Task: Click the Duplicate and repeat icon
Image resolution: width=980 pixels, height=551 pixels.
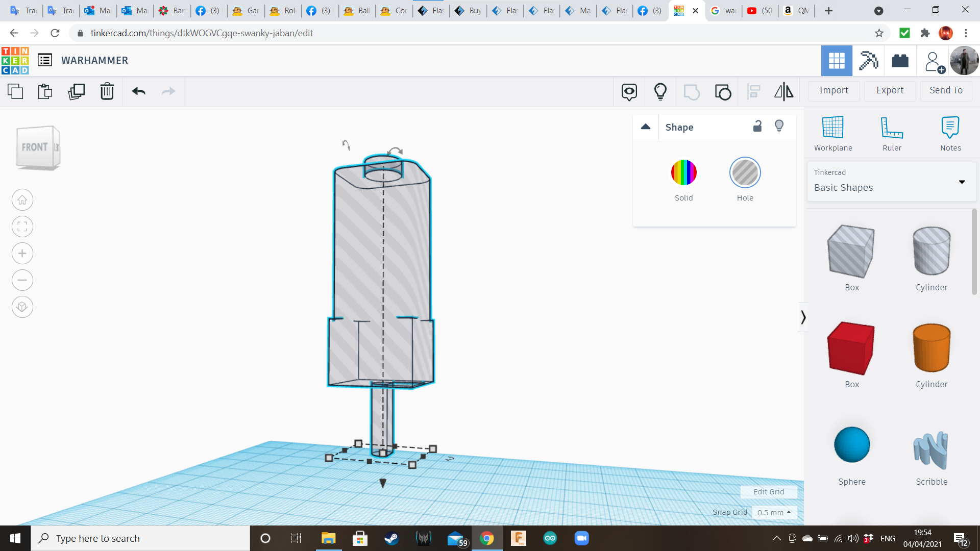Action: [x=77, y=92]
